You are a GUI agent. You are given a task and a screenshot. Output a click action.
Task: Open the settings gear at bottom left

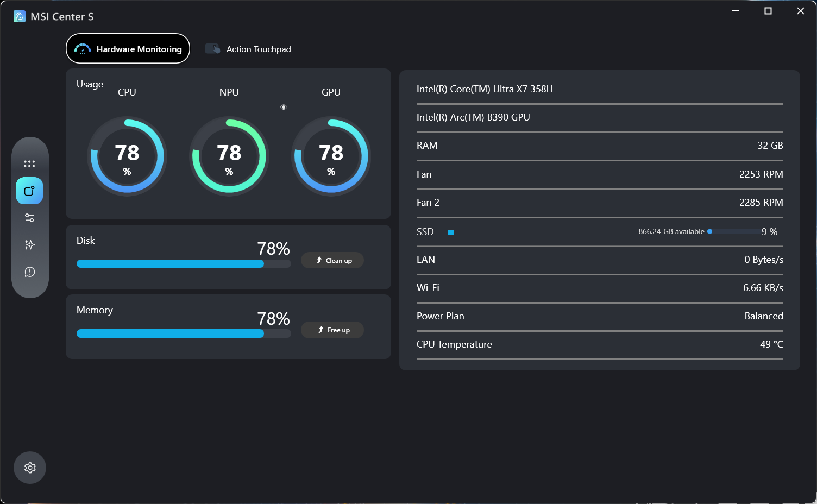pyautogui.click(x=30, y=468)
